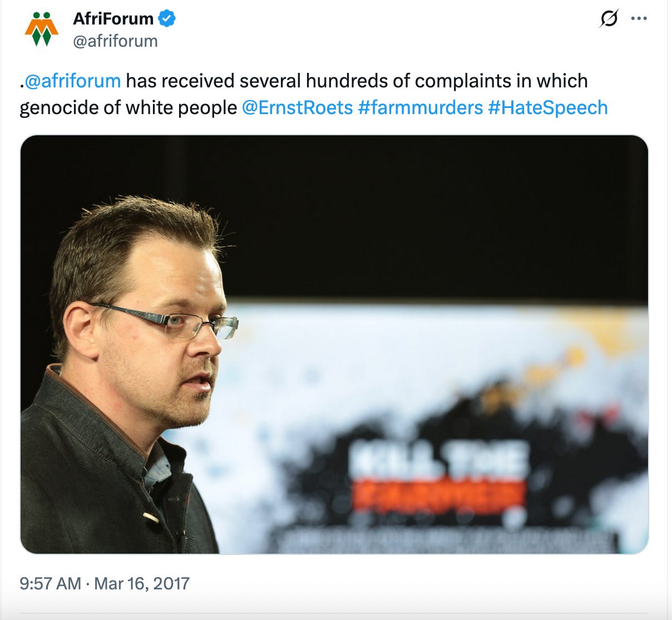The image size is (672, 620).
Task: Click the 9:57 AM timestamp
Action: [x=50, y=583]
